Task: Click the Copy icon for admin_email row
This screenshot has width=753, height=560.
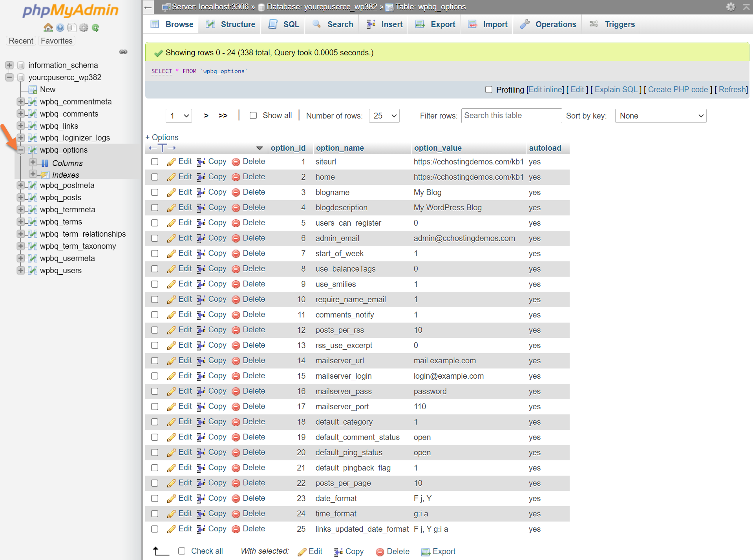Action: (201, 238)
